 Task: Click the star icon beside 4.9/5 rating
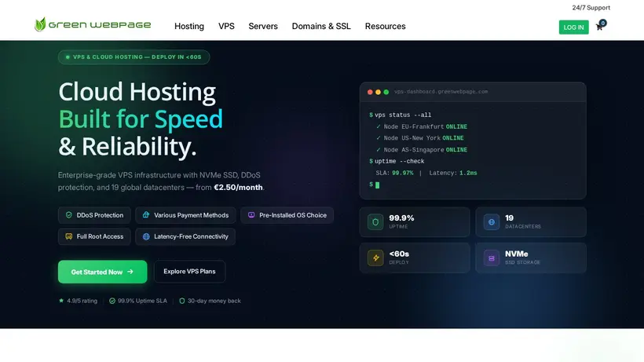point(61,301)
